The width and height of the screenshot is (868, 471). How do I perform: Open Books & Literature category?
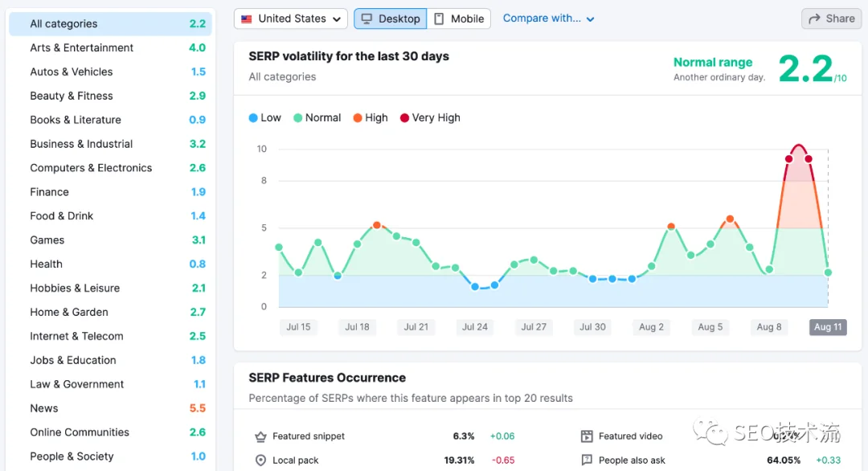point(110,120)
